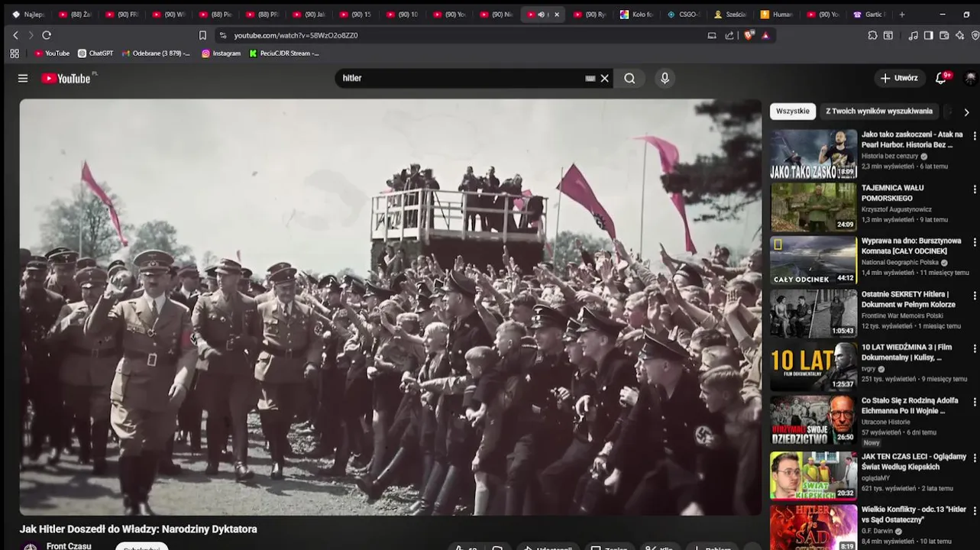Viewport: 980px width, 550px height.
Task: Switch to the 'Human' tab
Action: point(777,15)
